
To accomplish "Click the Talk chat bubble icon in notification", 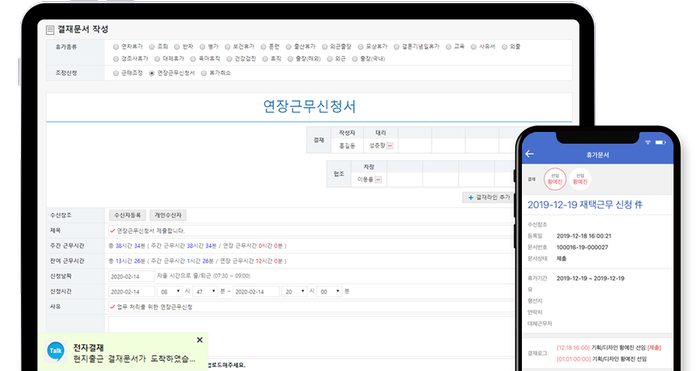I will [x=56, y=351].
